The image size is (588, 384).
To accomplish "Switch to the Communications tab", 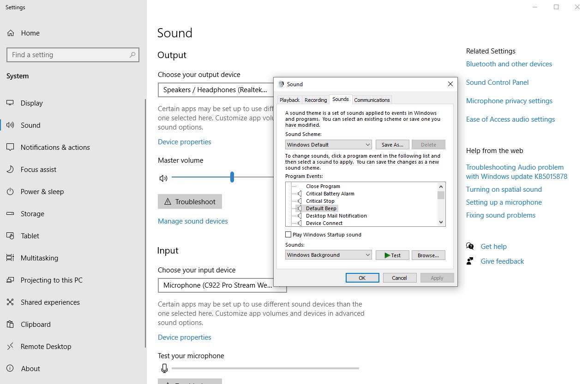I will point(372,100).
